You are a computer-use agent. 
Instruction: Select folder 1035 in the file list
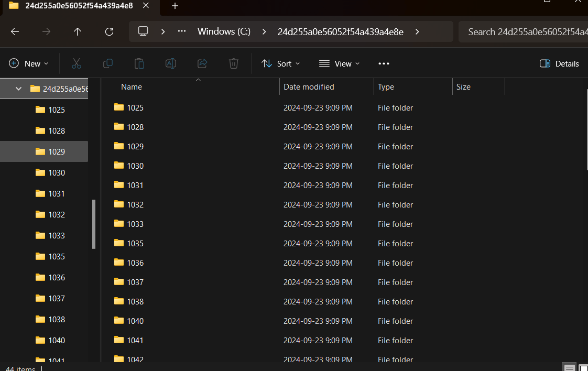(x=135, y=244)
